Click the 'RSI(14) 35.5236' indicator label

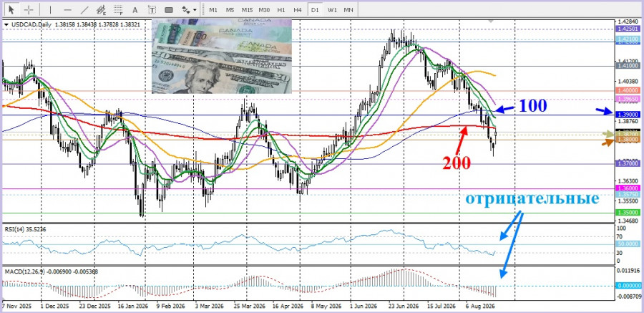(x=26, y=229)
